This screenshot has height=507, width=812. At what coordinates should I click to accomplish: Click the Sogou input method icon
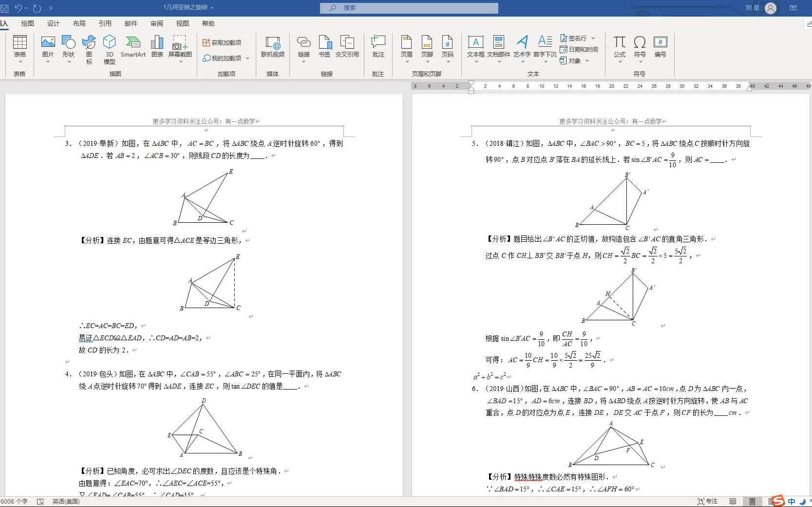(x=778, y=501)
